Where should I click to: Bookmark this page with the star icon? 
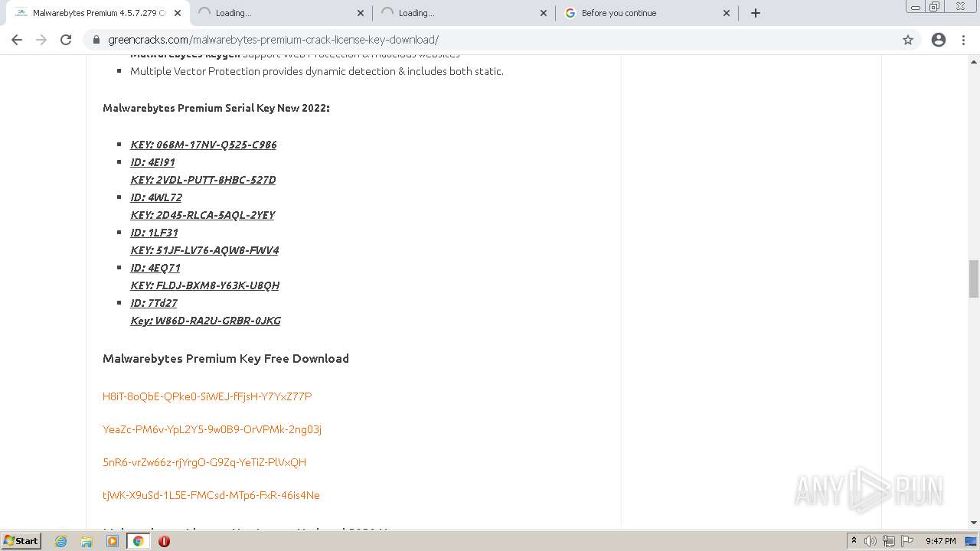[x=908, y=40]
